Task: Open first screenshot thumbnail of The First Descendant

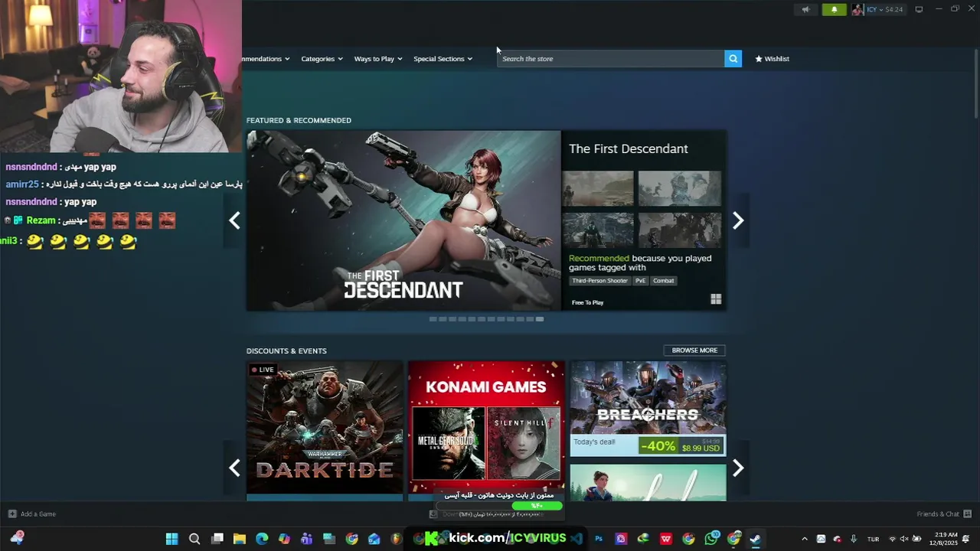Action: tap(598, 188)
